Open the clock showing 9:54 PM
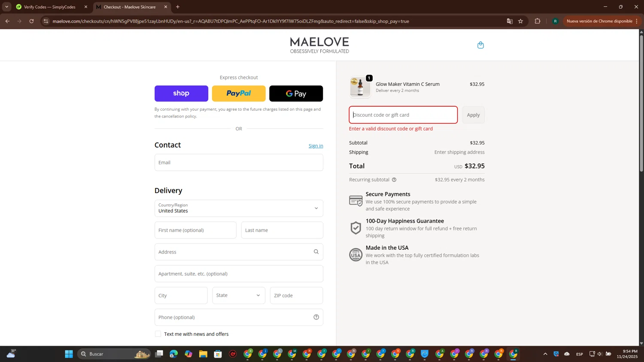This screenshot has height=362, width=644. [x=627, y=354]
